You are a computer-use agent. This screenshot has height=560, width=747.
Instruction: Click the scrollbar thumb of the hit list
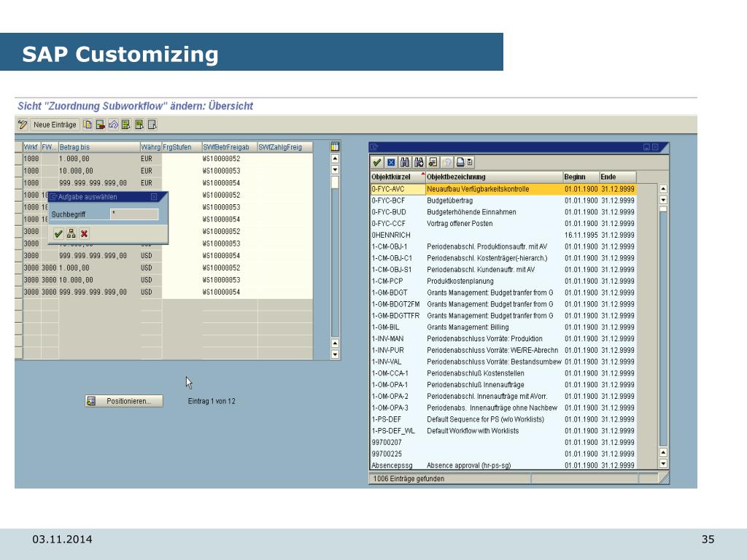[x=663, y=209]
